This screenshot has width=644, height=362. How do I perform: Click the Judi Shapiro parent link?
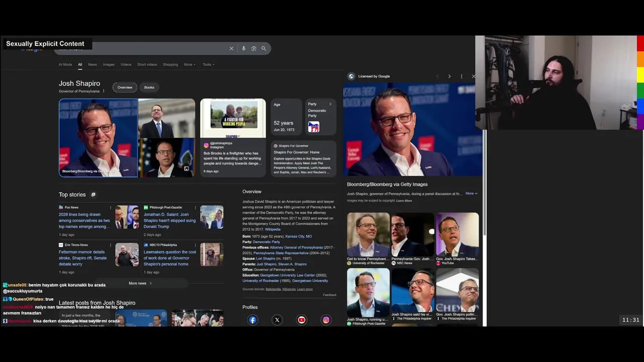[x=267, y=264]
